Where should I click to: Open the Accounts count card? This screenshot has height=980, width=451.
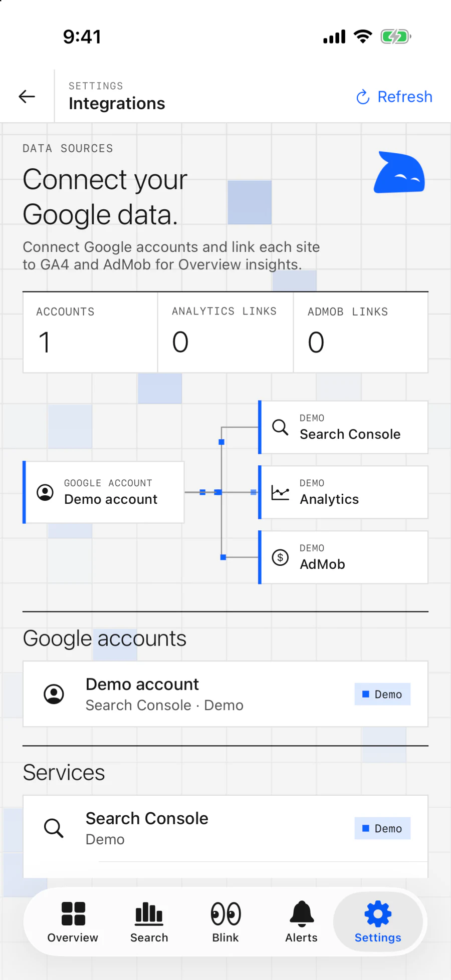(x=90, y=333)
